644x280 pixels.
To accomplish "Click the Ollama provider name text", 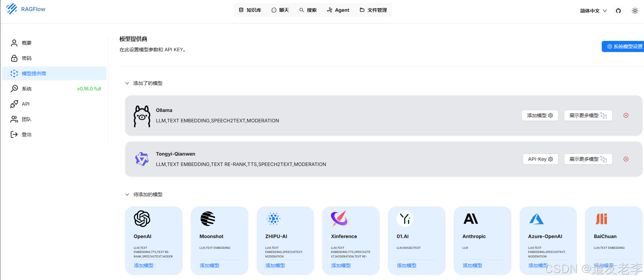I will point(164,110).
